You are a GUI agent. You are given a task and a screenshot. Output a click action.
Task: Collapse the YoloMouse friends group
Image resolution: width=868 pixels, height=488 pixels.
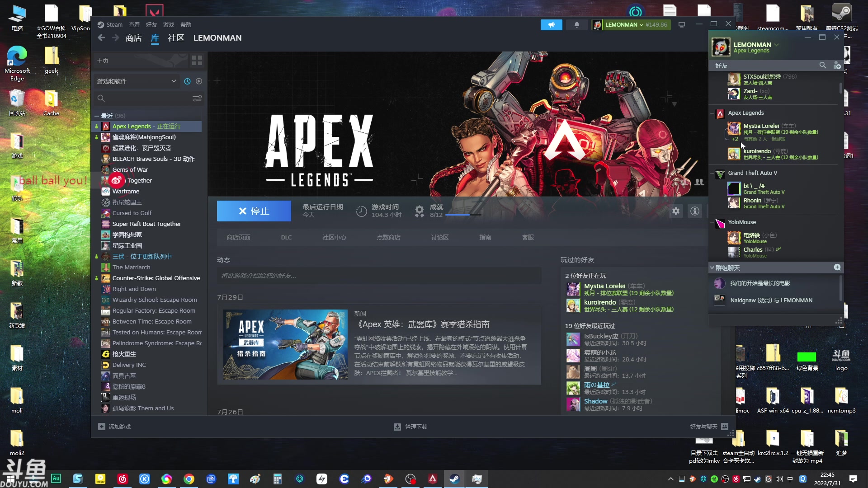(x=712, y=222)
